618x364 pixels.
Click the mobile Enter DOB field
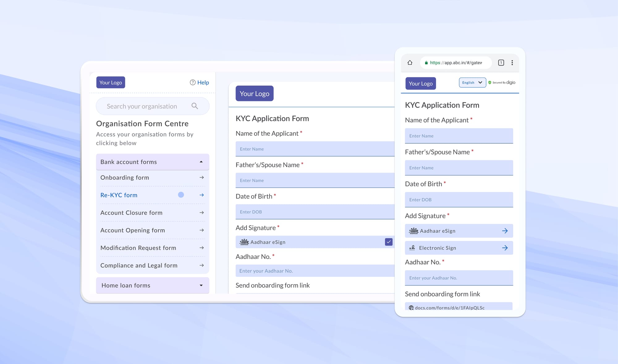[459, 200]
